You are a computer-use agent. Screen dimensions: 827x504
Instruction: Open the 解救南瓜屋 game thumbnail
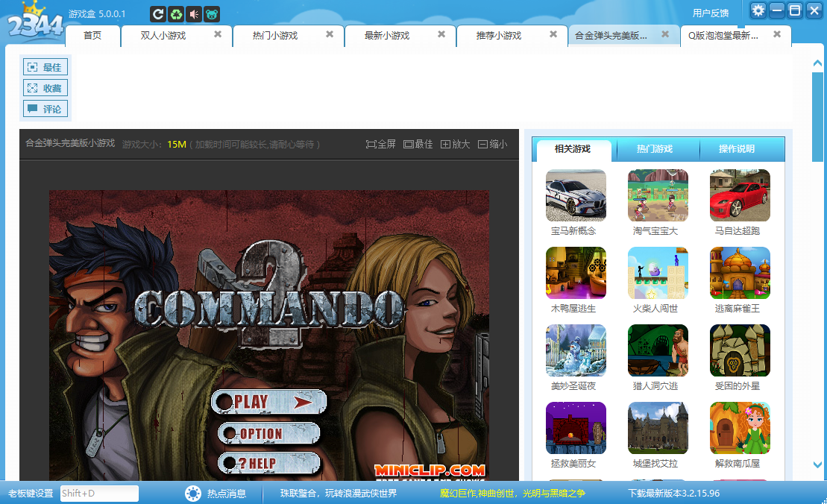pyautogui.click(x=740, y=428)
